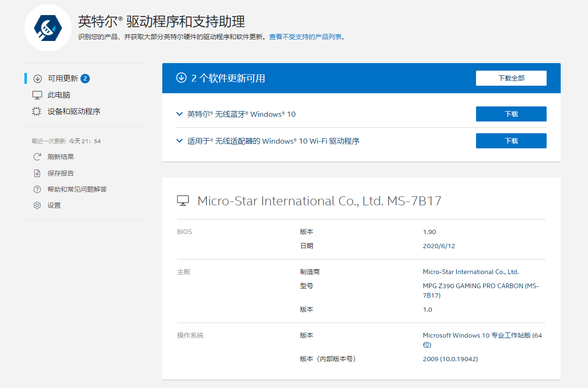Click the 保存报告 document icon
This screenshot has height=388, width=588.
coord(37,173)
